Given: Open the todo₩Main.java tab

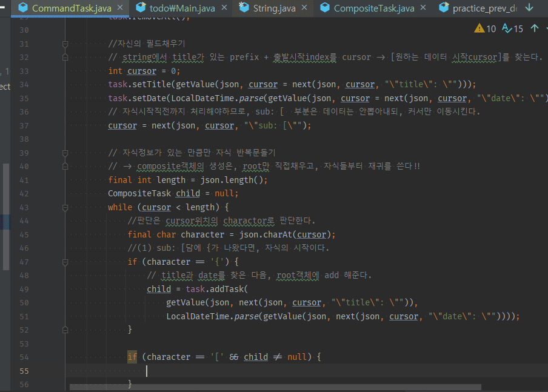Looking at the screenshot, I should point(182,8).
